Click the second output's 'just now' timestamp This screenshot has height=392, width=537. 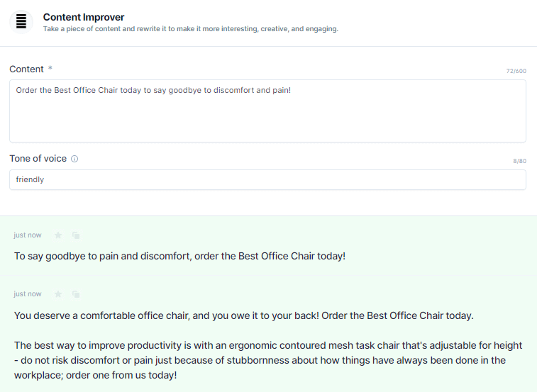point(28,294)
